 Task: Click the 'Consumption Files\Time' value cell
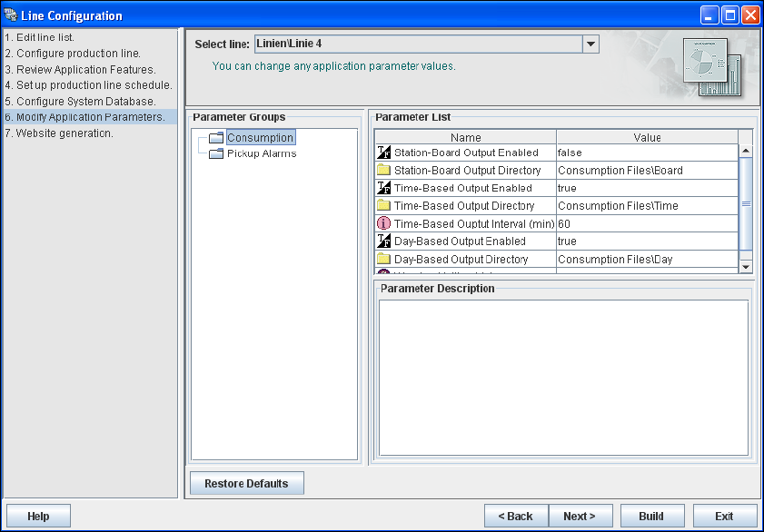tap(647, 205)
